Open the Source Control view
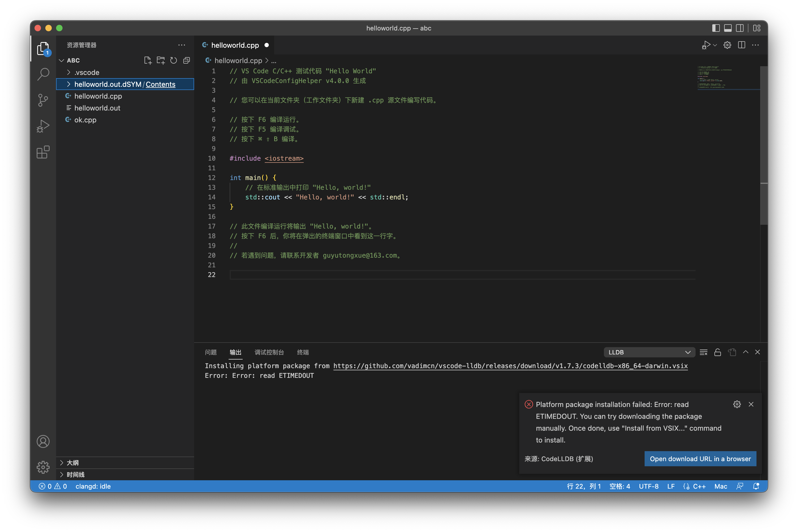Screen dimensions: 798x532 click(43, 100)
